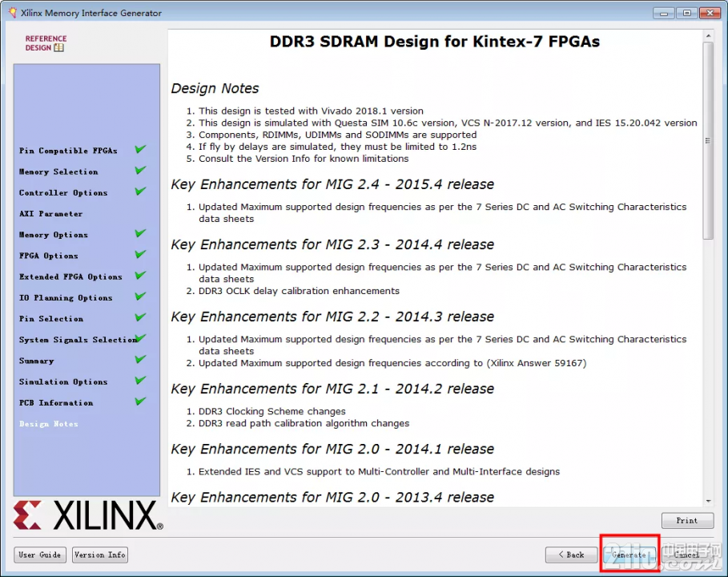Select the FPGA Options step
The image size is (728, 577).
[x=49, y=256]
